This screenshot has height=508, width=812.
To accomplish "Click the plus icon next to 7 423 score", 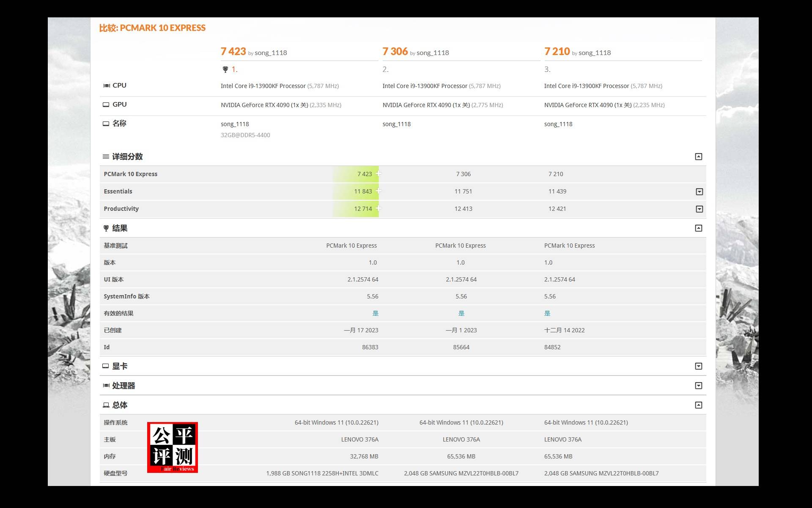I will point(379,174).
